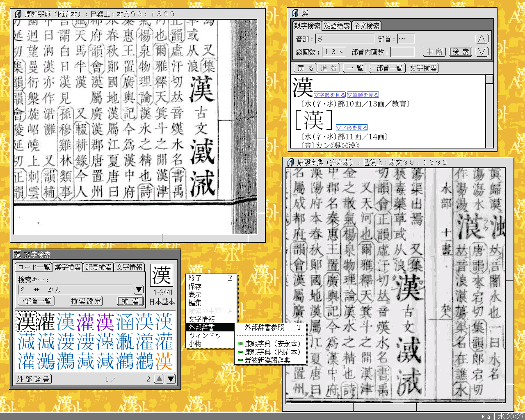Screen dimensions: 525x420
Task: Click the ▽ next-entry button in 漢 window
Action: 482,52
